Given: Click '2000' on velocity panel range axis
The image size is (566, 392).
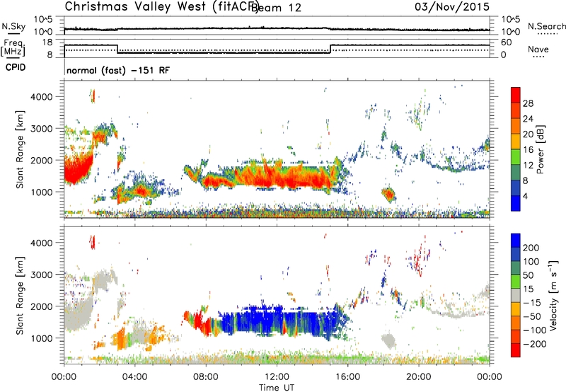Looking at the screenshot, I should tap(42, 306).
